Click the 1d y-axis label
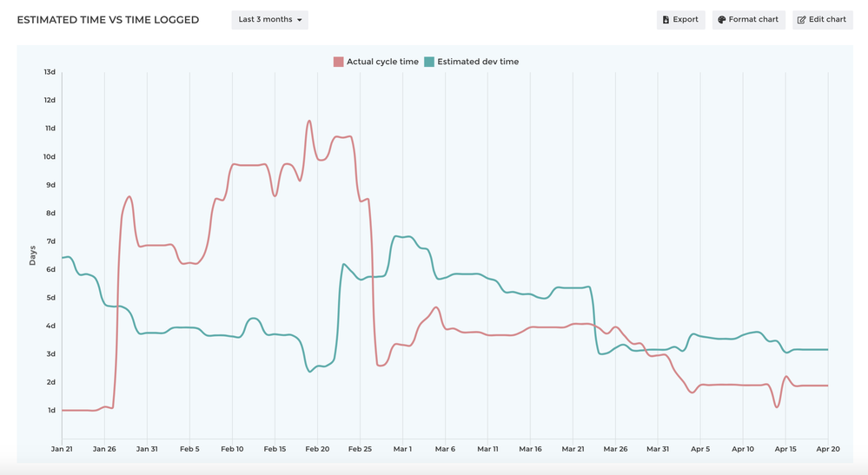Viewport: 868px width, 475px height. click(x=51, y=410)
